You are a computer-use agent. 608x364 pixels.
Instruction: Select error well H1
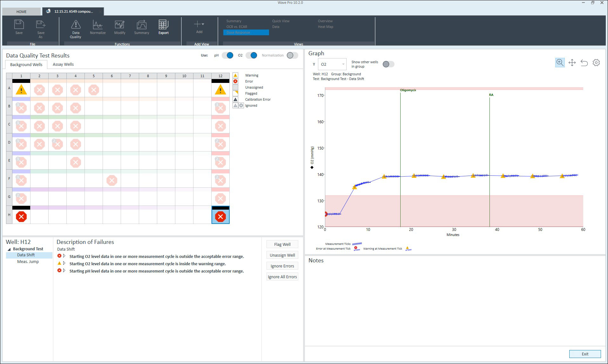click(x=21, y=217)
